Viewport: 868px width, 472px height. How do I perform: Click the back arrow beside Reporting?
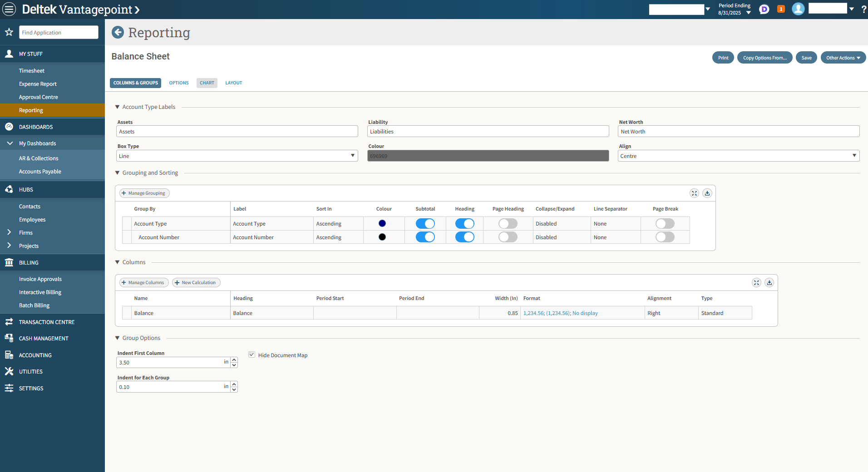point(118,32)
